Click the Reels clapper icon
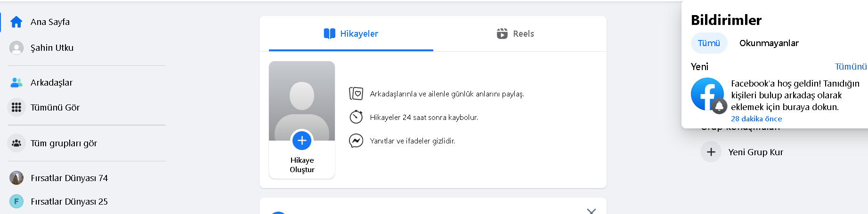Image resolution: width=868 pixels, height=214 pixels. (502, 33)
